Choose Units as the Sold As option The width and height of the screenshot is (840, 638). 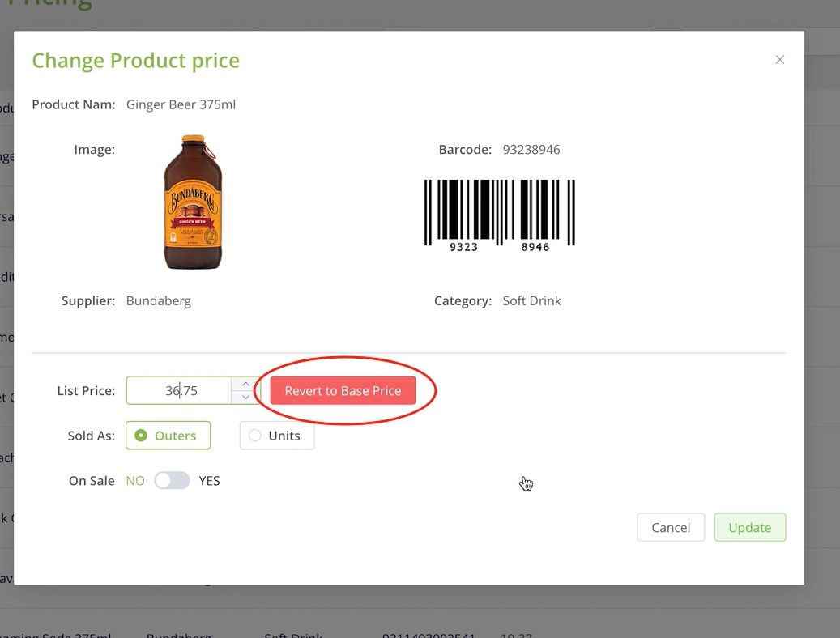point(276,436)
